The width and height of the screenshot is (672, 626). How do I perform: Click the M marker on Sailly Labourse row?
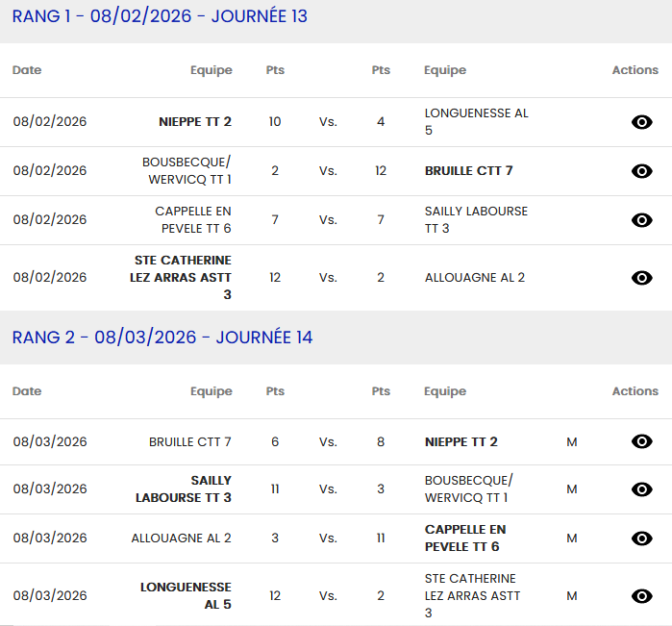[572, 489]
